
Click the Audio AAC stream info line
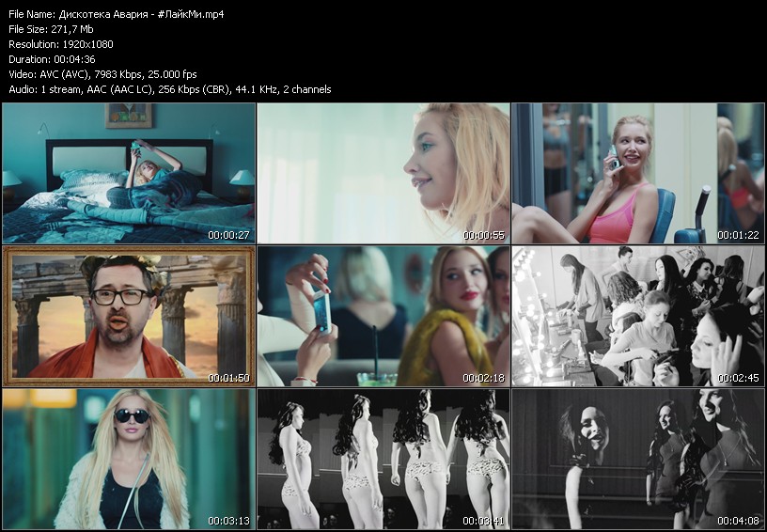[169, 89]
